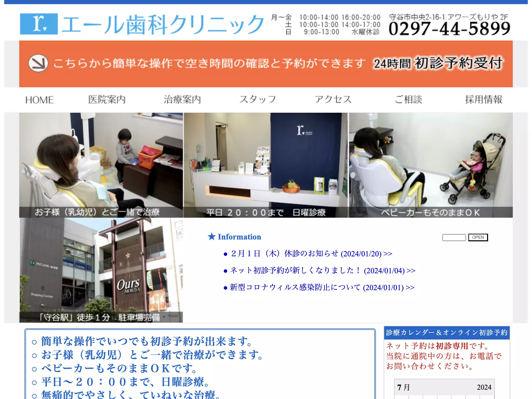
Task: Click the 7月 2024 calendar header
Action: coord(444,387)
